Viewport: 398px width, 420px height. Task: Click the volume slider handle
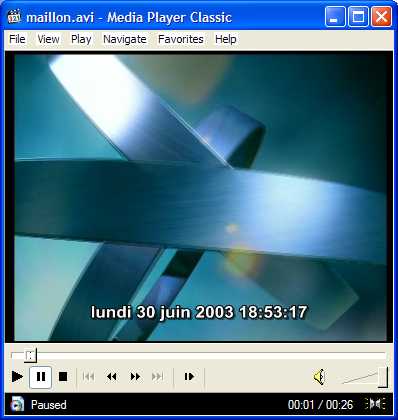(383, 377)
